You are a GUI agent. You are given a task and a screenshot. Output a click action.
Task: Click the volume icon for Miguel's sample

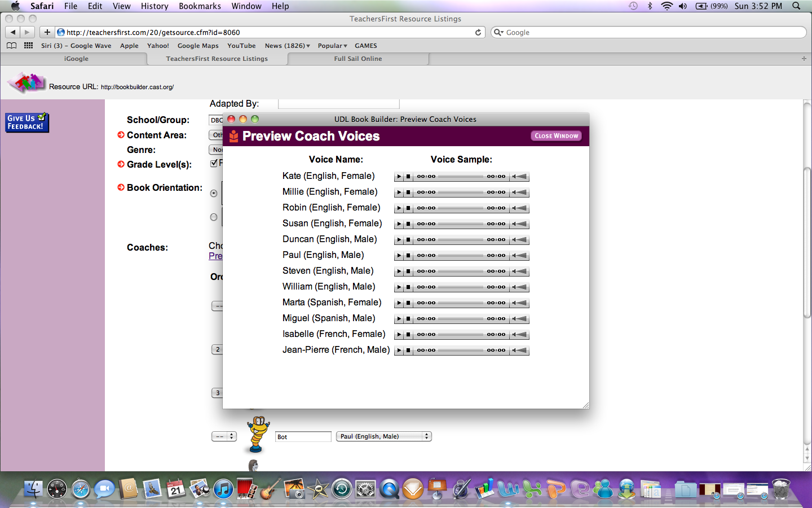(519, 319)
